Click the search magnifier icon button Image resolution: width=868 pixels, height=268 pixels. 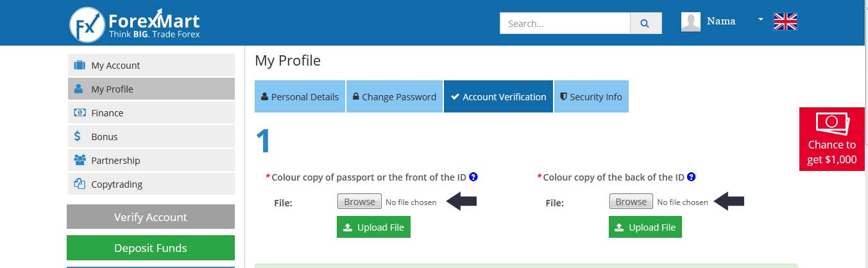tap(645, 23)
